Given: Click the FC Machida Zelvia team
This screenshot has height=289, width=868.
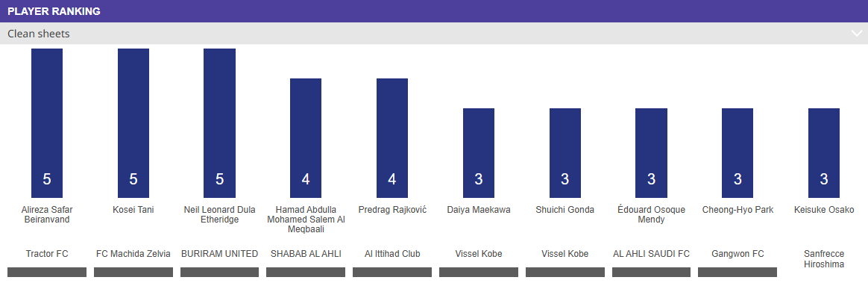Looking at the screenshot, I should (133, 254).
